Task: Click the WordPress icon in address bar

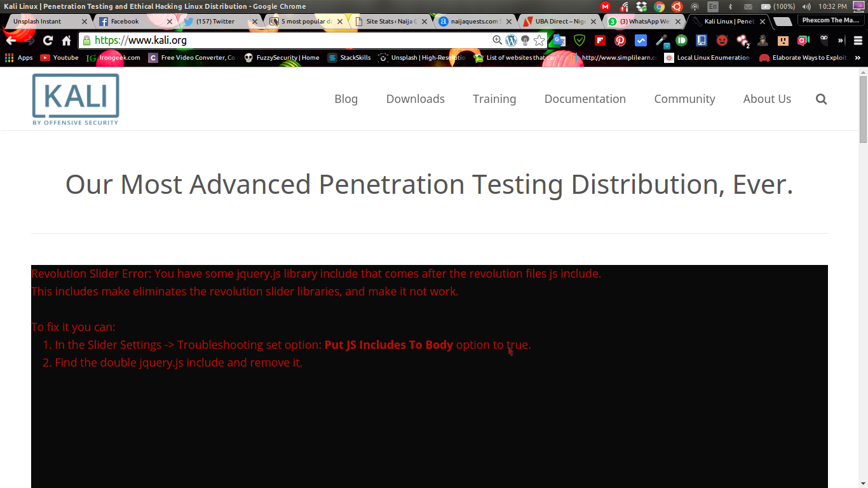Action: click(511, 41)
